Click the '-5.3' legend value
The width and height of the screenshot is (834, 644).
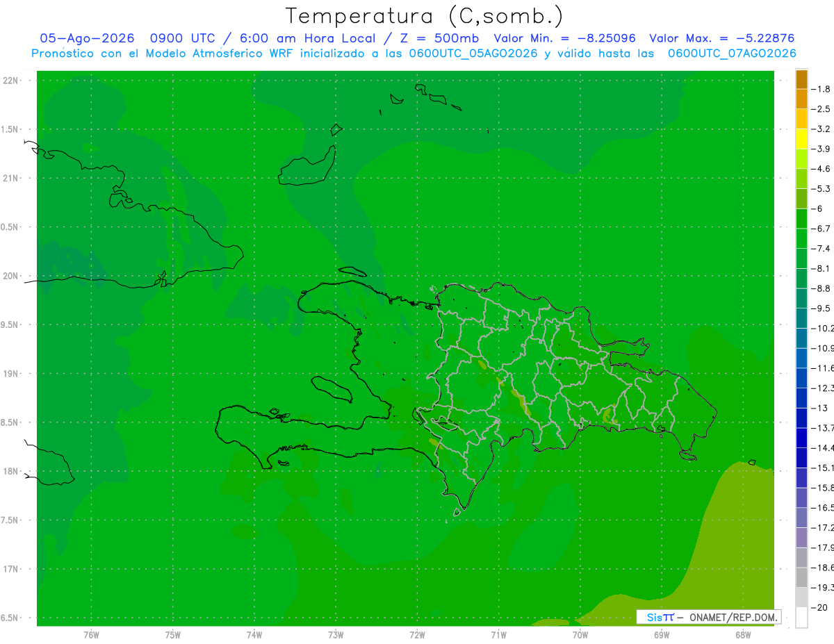[821, 188]
